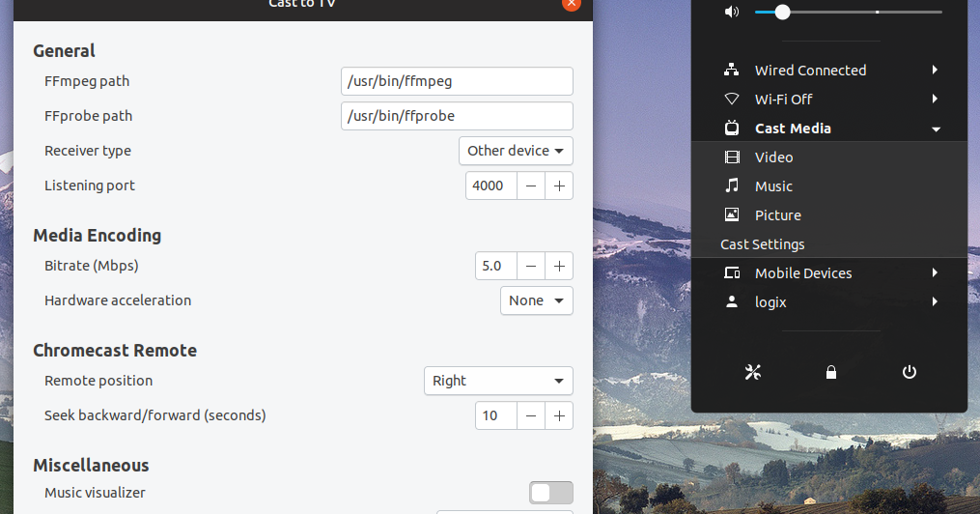Screen dimensions: 980x514
Task: Click the "Hardware acceleration" label
Action: (118, 300)
